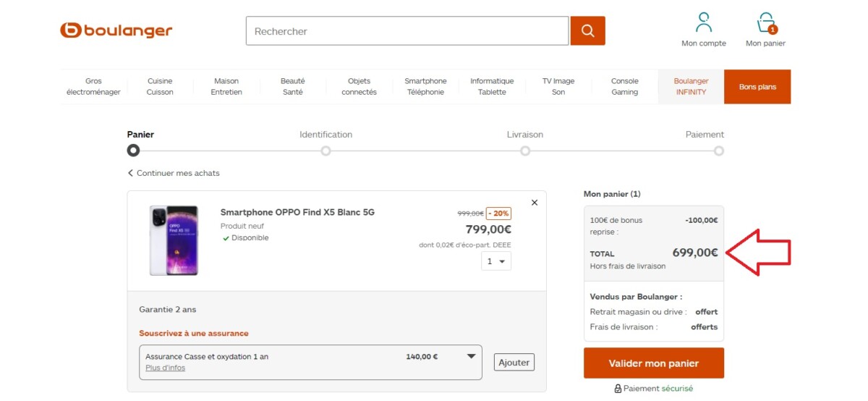
Task: Open the Smartphone Téléphonie menu
Action: [x=425, y=87]
